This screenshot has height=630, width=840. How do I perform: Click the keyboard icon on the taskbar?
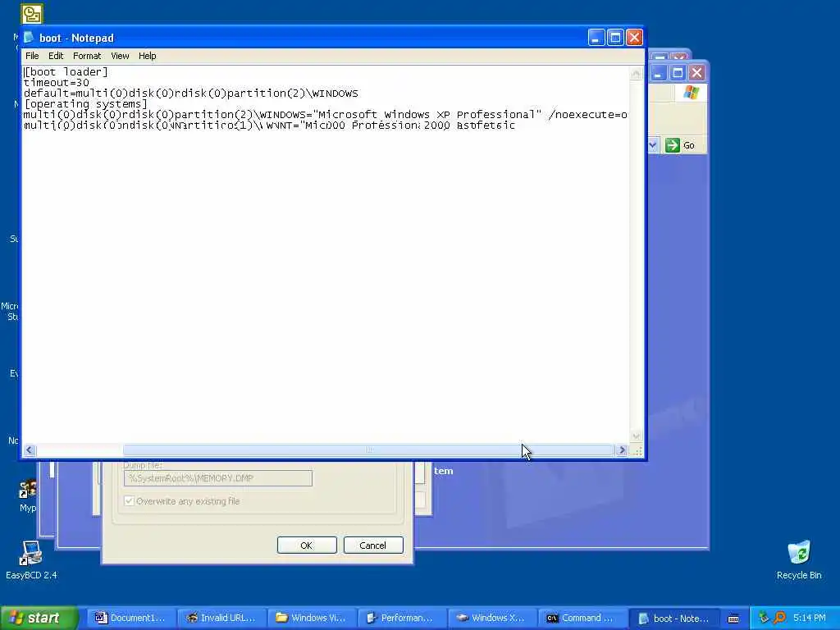tap(734, 619)
